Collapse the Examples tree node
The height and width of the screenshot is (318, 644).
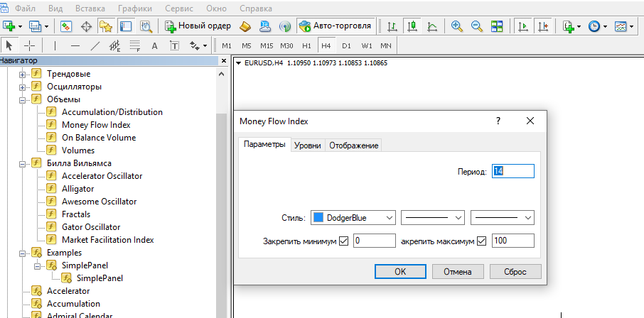point(22,253)
